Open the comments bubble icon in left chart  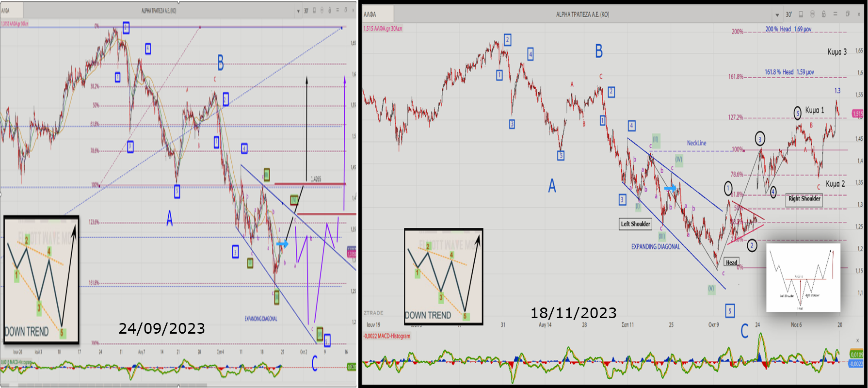click(x=322, y=10)
